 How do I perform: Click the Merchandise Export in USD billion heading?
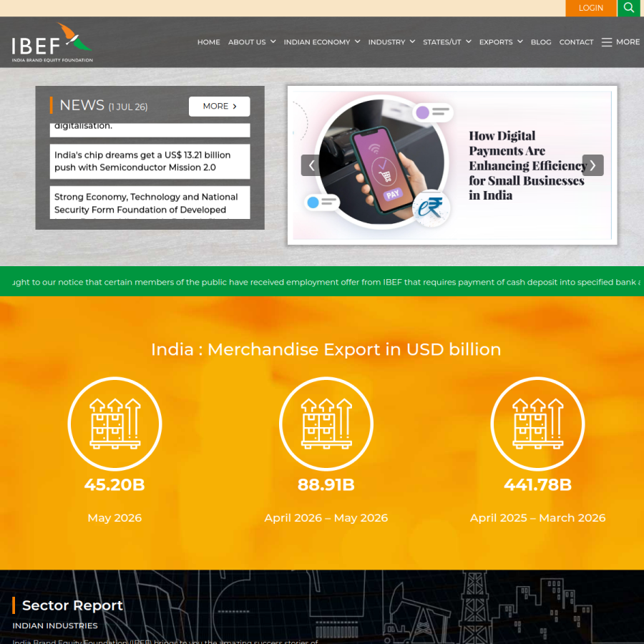point(326,349)
